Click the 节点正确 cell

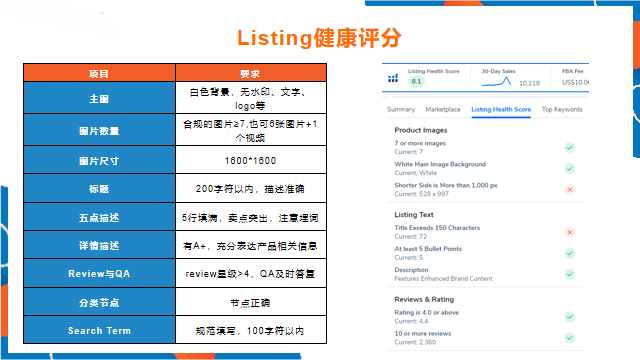pos(251,302)
